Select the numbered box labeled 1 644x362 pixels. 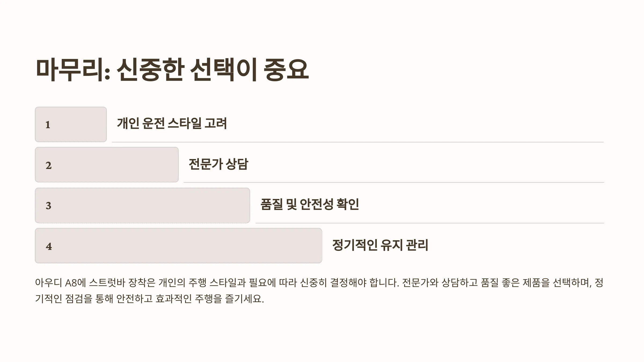[x=71, y=124]
